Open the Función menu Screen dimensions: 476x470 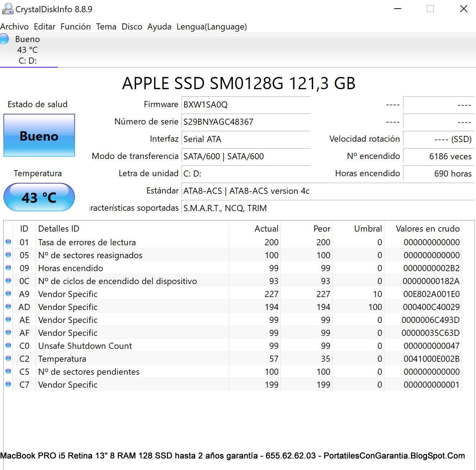(75, 27)
